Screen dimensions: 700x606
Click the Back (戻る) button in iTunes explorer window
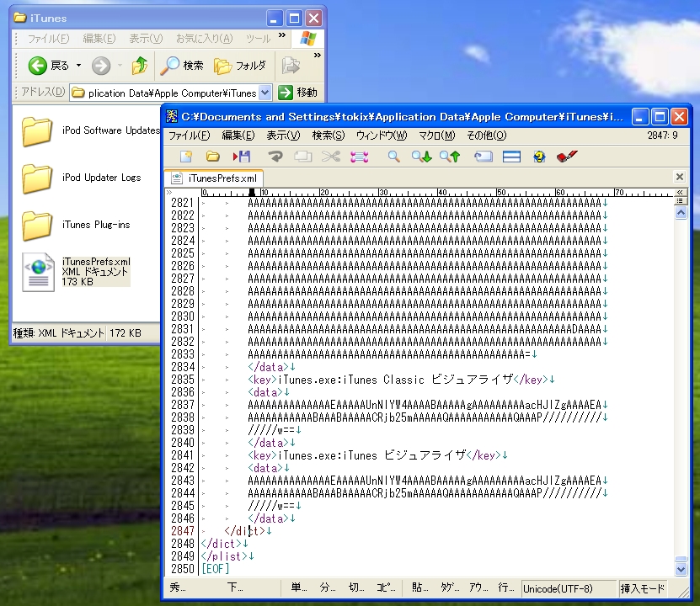(48, 66)
